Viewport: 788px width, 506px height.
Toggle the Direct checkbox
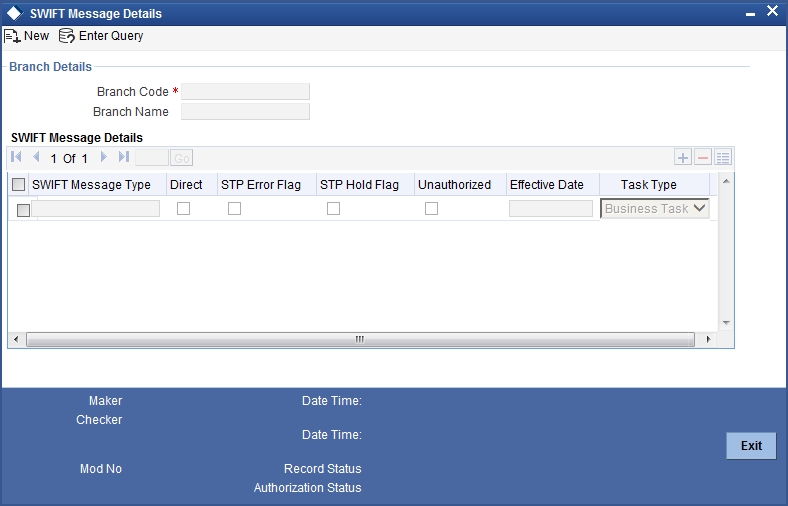[183, 208]
